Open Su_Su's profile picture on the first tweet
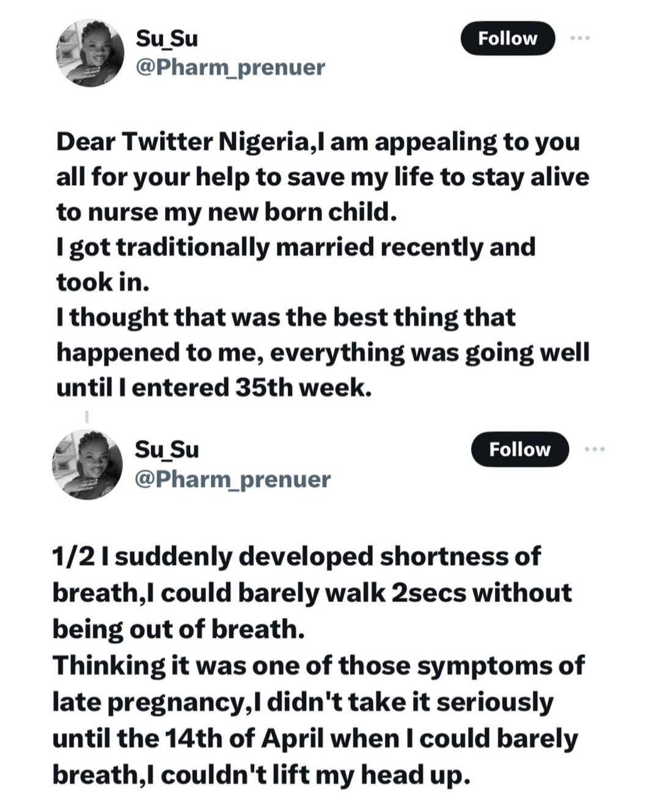 90,53
